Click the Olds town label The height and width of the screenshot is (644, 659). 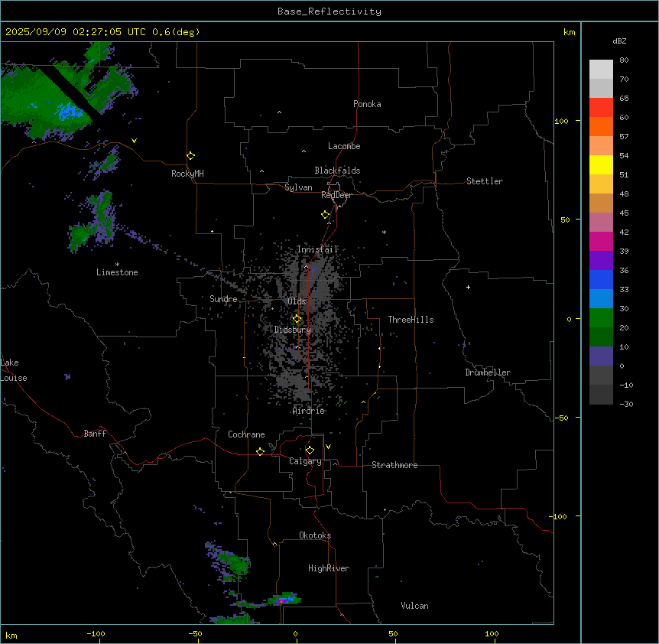click(x=297, y=301)
